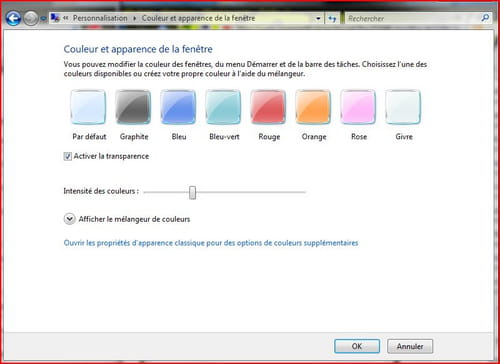The height and width of the screenshot is (364, 500).
Task: Click the Givre label text
Action: click(404, 137)
